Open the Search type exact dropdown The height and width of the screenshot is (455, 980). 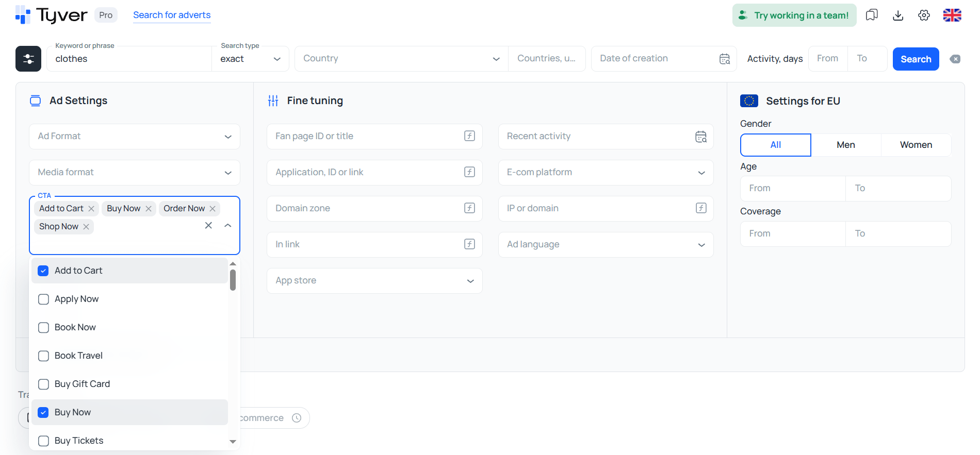[250, 59]
